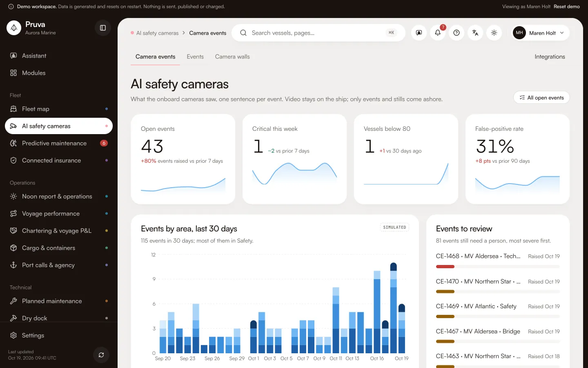Open assistant chat icon in top bar
The image size is (588, 368).
(419, 33)
